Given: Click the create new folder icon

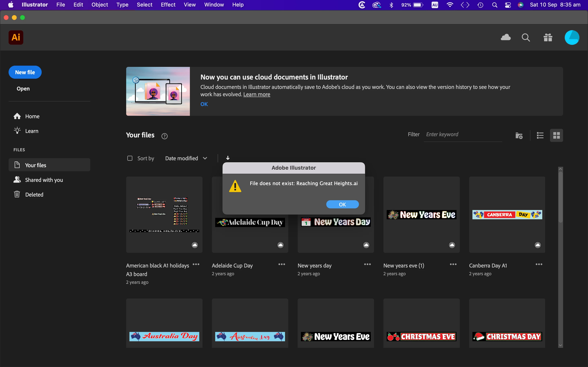Looking at the screenshot, I should (519, 135).
